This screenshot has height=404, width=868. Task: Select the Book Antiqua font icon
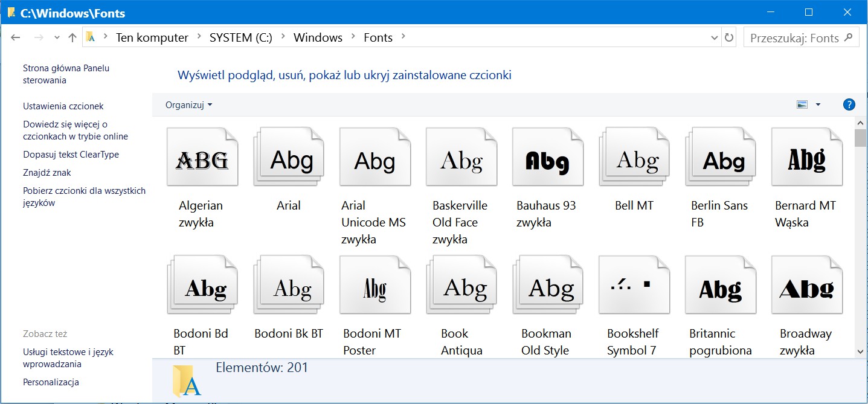(x=461, y=284)
